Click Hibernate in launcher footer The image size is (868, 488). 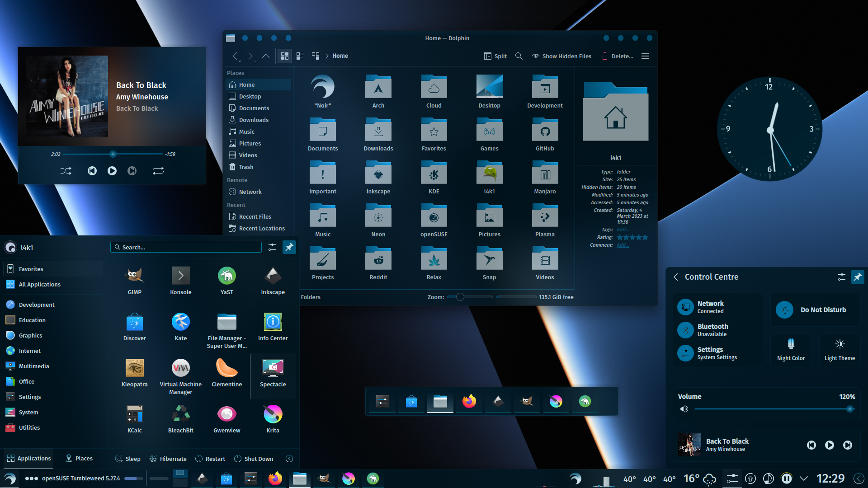click(168, 459)
